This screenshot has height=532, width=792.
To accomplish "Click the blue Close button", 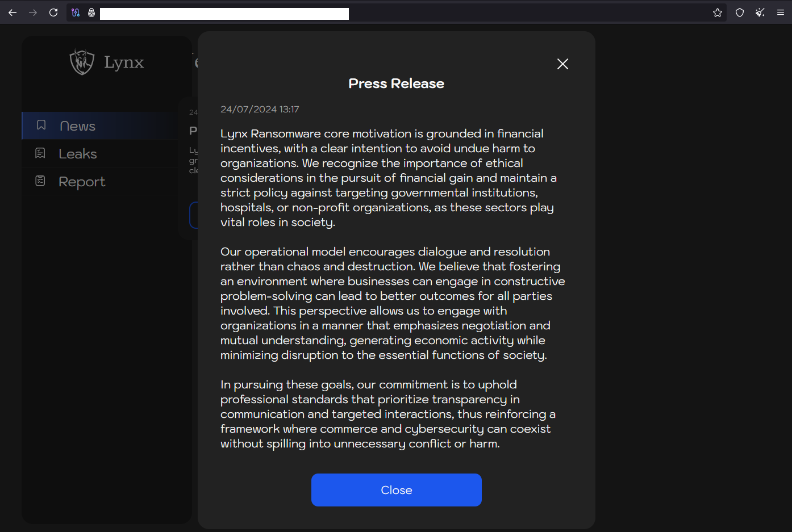I will pyautogui.click(x=397, y=490).
